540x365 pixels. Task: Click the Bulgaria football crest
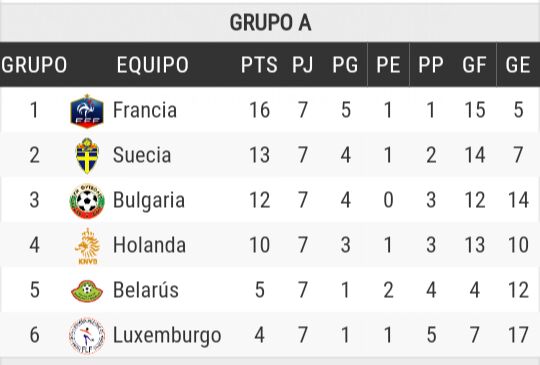(87, 201)
